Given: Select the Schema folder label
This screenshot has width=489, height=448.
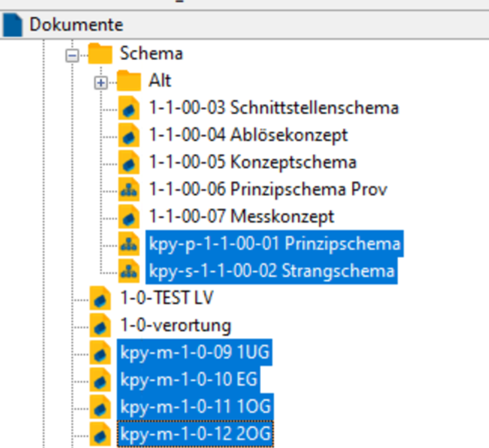Looking at the screenshot, I should click(x=151, y=54).
